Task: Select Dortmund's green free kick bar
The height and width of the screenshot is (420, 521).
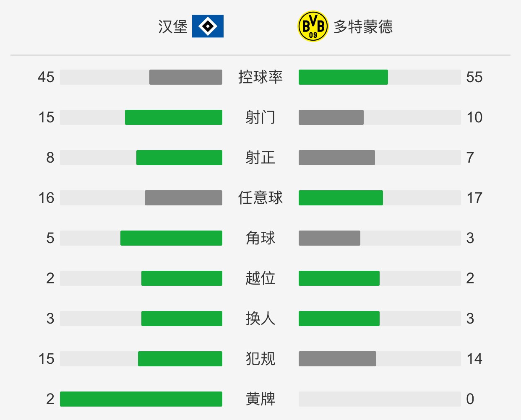Action: pos(341,198)
